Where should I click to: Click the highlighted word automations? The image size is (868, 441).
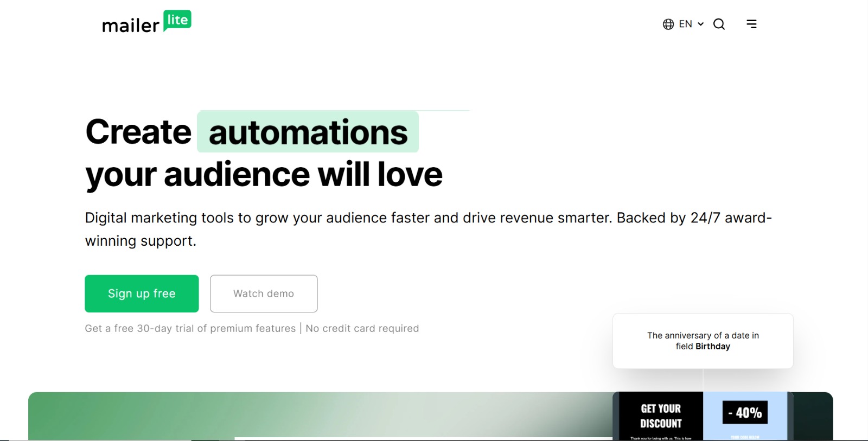click(x=308, y=132)
